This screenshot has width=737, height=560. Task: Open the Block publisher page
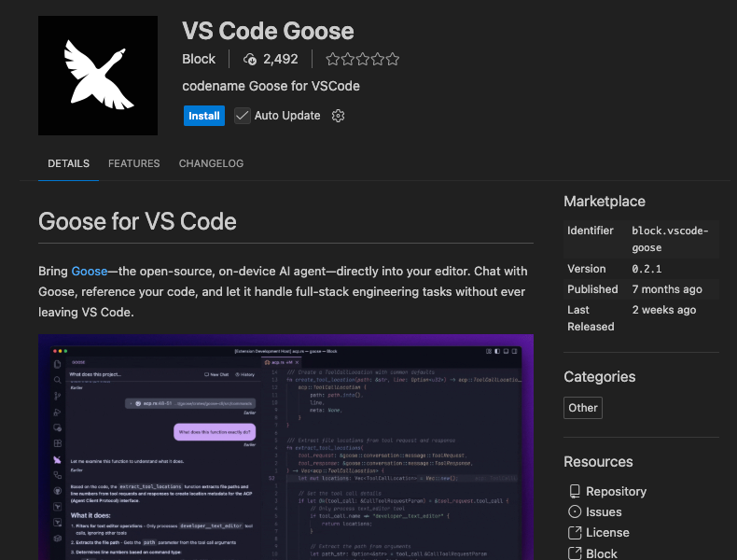coord(199,59)
